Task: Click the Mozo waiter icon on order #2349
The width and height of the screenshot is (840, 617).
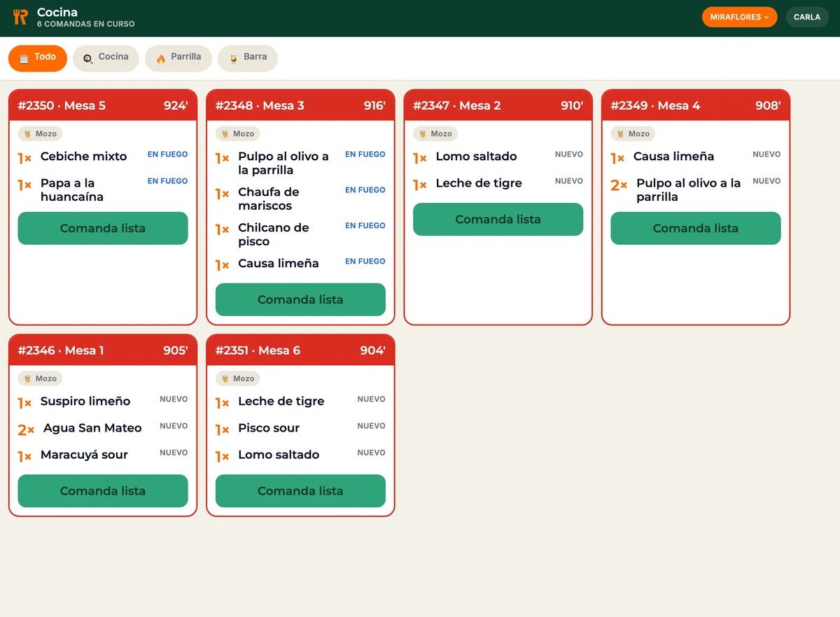Action: tap(621, 134)
